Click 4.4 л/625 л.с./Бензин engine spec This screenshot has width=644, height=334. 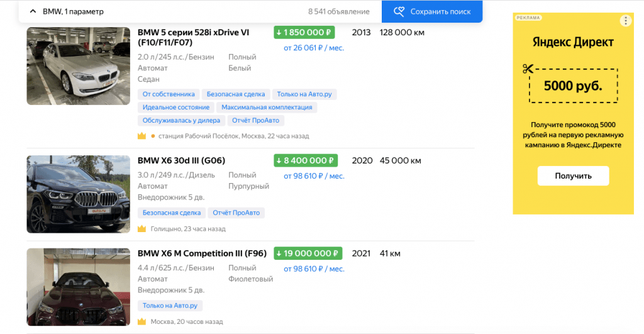point(176,268)
